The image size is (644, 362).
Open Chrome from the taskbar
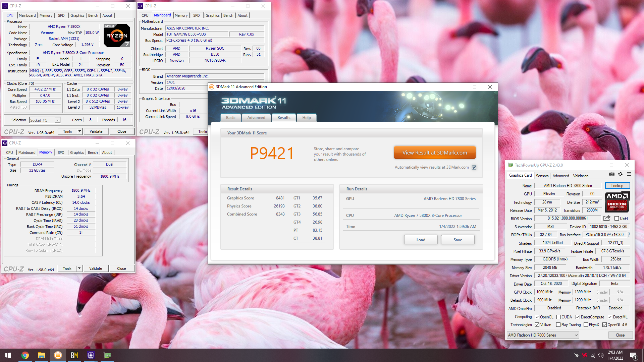coord(25,355)
